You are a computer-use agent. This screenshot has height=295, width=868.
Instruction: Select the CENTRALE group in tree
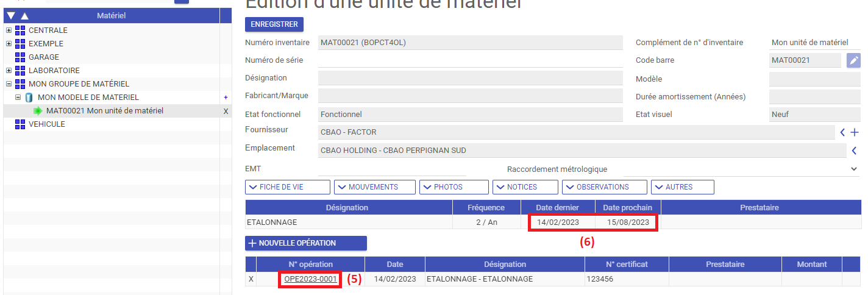[x=48, y=30]
